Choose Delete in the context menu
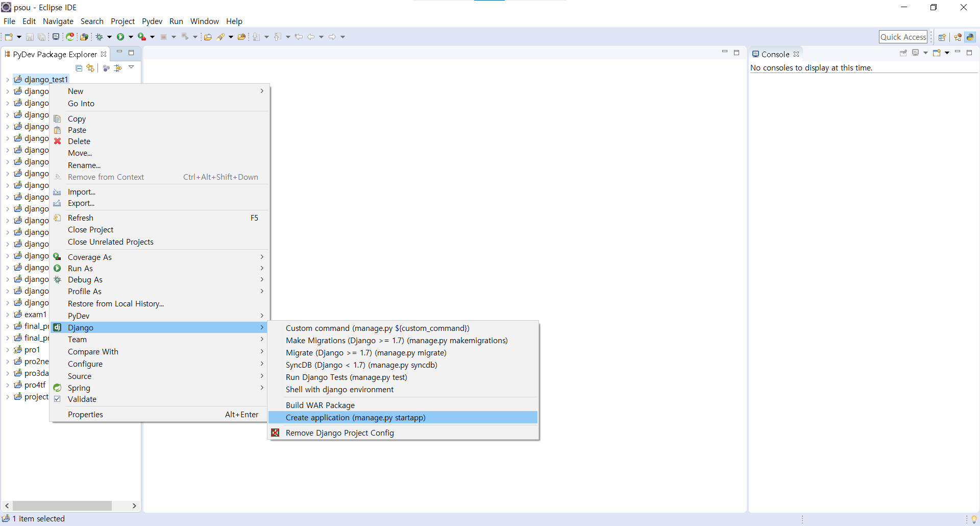The image size is (980, 526). click(x=159, y=141)
